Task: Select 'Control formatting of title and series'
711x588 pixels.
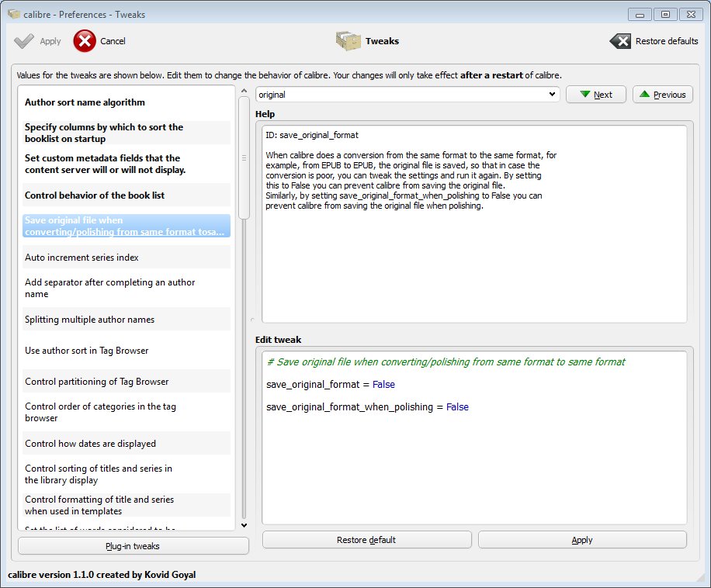Action: coord(127,505)
